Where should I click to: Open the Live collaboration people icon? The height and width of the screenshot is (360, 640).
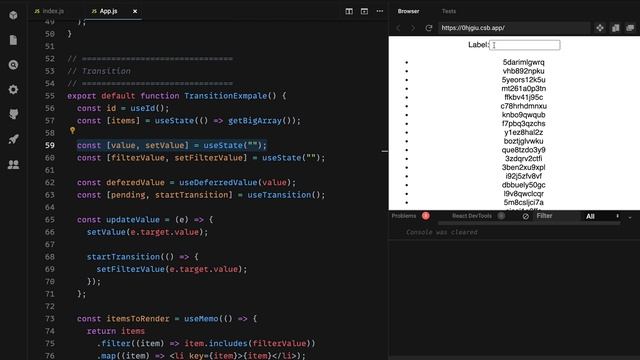coord(13,164)
